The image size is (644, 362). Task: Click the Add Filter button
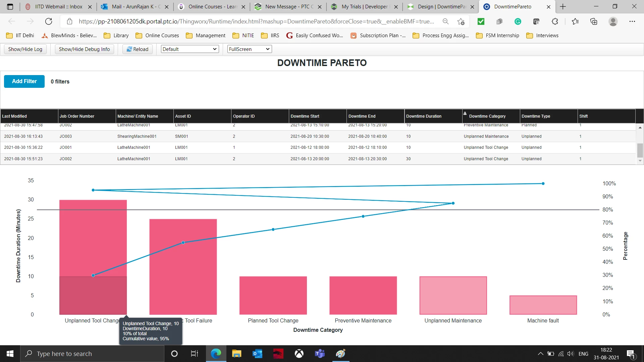point(24,81)
